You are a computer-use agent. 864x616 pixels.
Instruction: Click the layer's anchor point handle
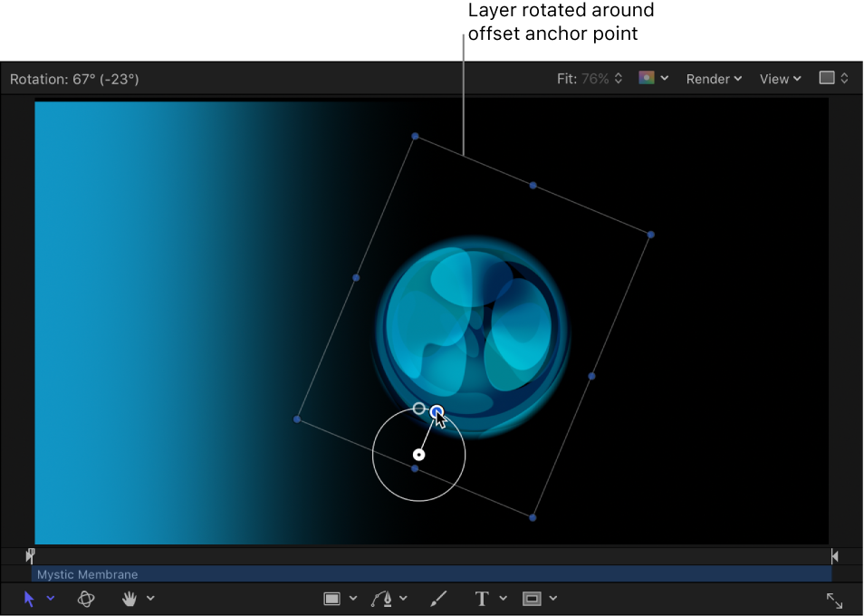click(x=419, y=454)
